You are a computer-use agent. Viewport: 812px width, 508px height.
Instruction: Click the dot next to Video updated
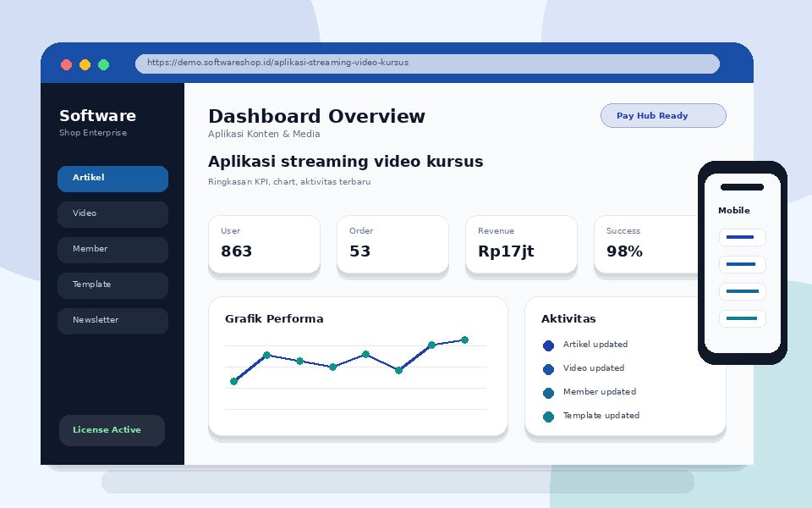(x=548, y=369)
